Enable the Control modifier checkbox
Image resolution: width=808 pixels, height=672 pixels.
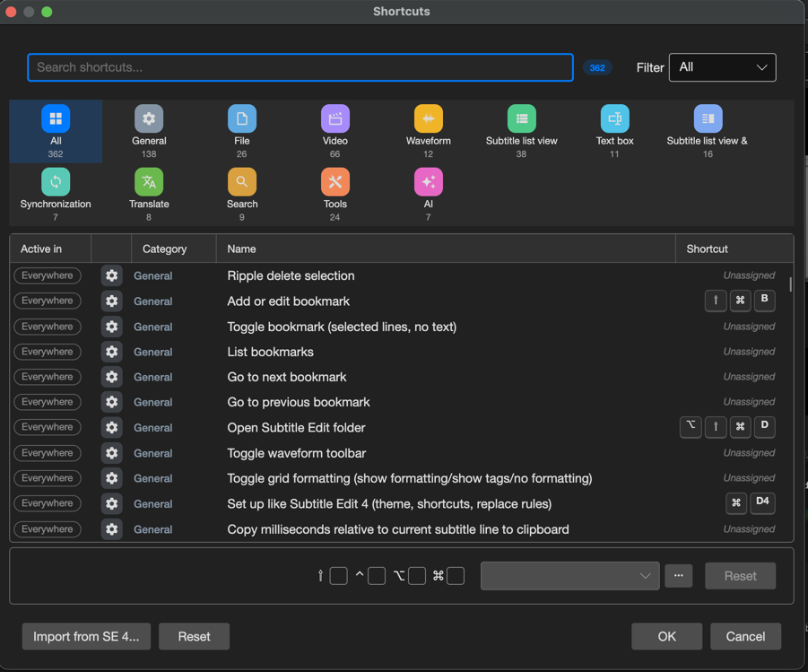377,576
